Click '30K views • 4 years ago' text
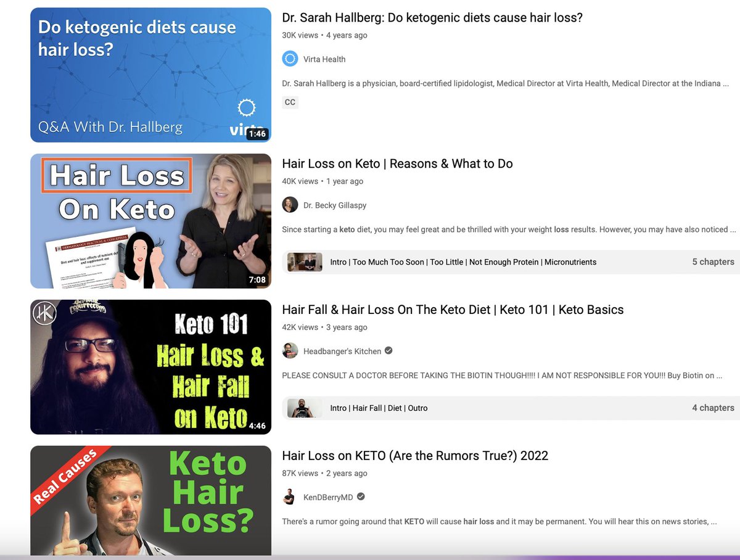The width and height of the screenshot is (740, 560). pyautogui.click(x=324, y=35)
